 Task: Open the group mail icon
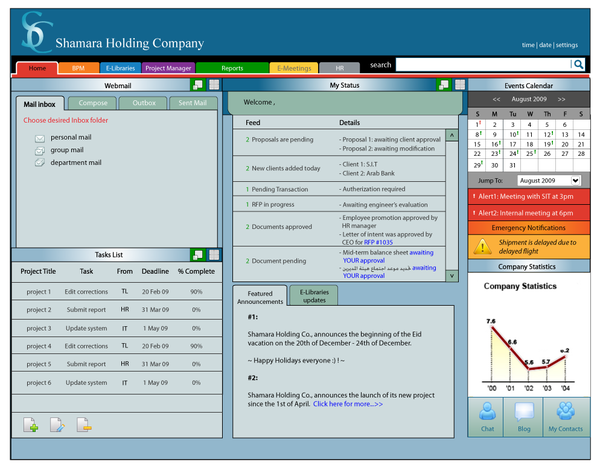[x=40, y=151]
